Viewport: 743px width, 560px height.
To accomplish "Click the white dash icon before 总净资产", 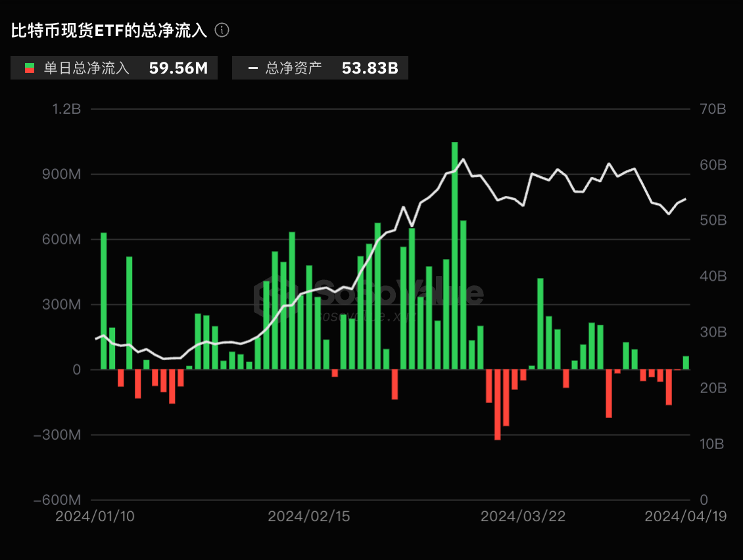I will click(x=252, y=68).
